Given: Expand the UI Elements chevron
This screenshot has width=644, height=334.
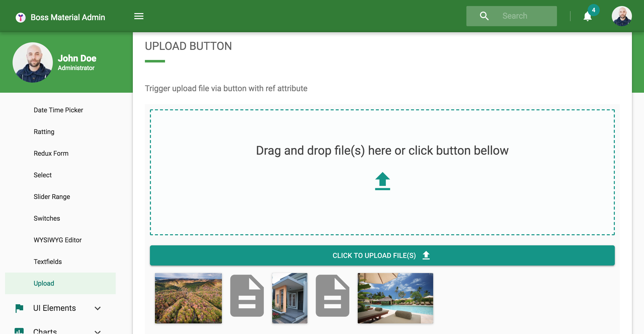Looking at the screenshot, I should coord(98,308).
